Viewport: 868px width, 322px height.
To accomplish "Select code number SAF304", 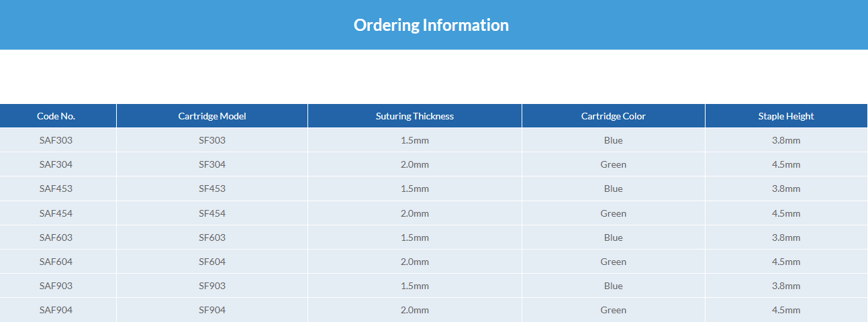I will [x=56, y=164].
